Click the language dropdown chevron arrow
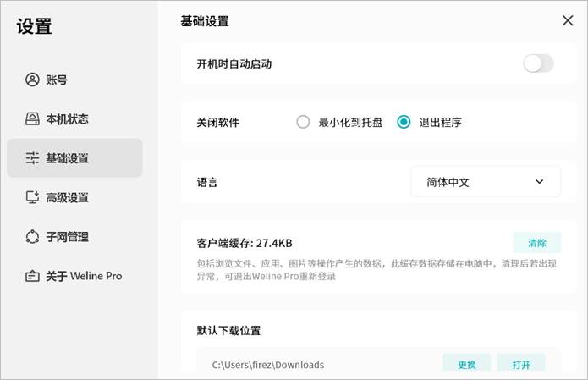 click(x=540, y=181)
